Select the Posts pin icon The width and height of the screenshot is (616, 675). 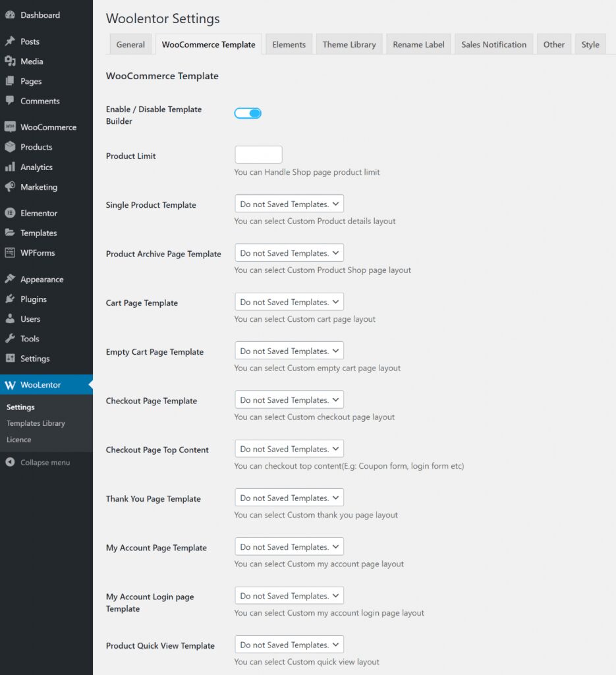[x=11, y=41]
